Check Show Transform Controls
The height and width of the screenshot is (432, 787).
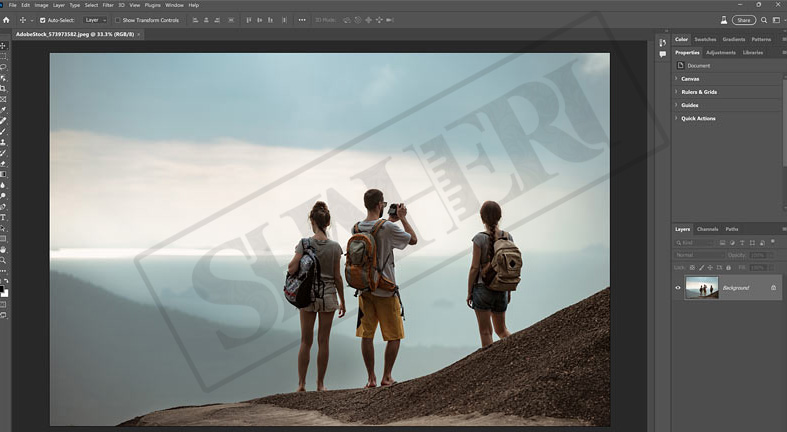coord(117,20)
